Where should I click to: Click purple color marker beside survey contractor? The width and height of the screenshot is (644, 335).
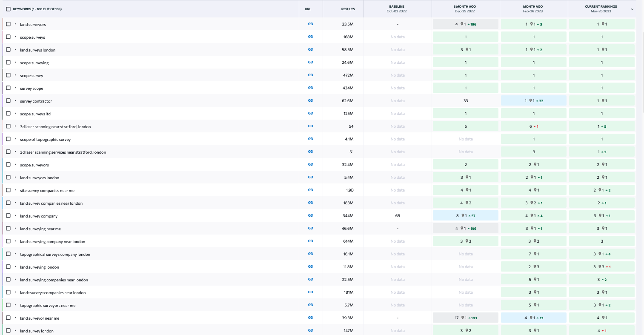[3, 101]
